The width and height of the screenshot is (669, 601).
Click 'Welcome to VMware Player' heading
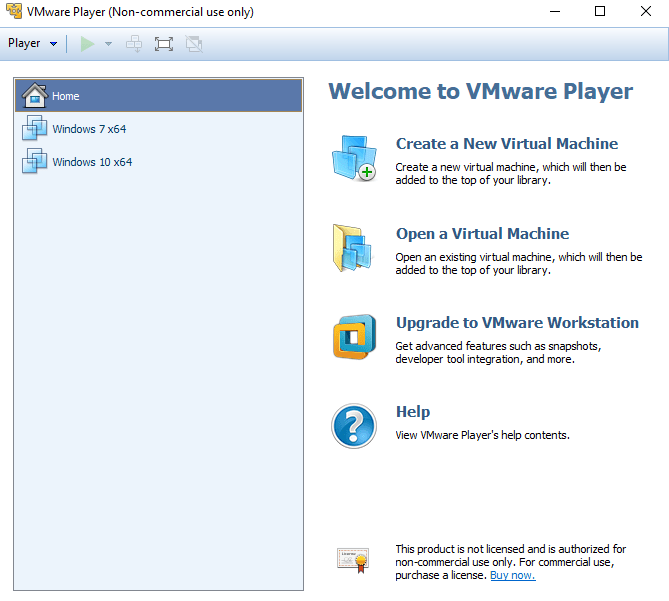tap(481, 91)
